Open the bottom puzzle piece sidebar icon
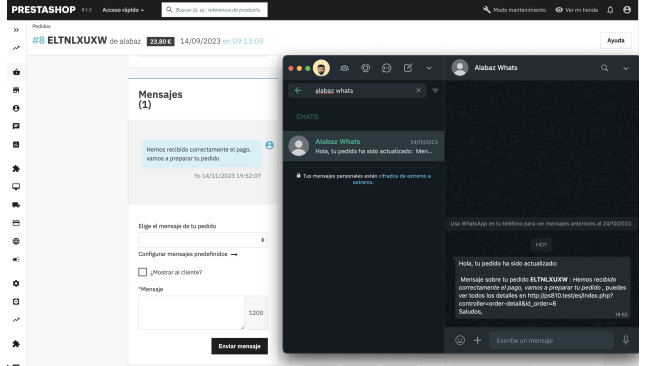 tap(16, 344)
